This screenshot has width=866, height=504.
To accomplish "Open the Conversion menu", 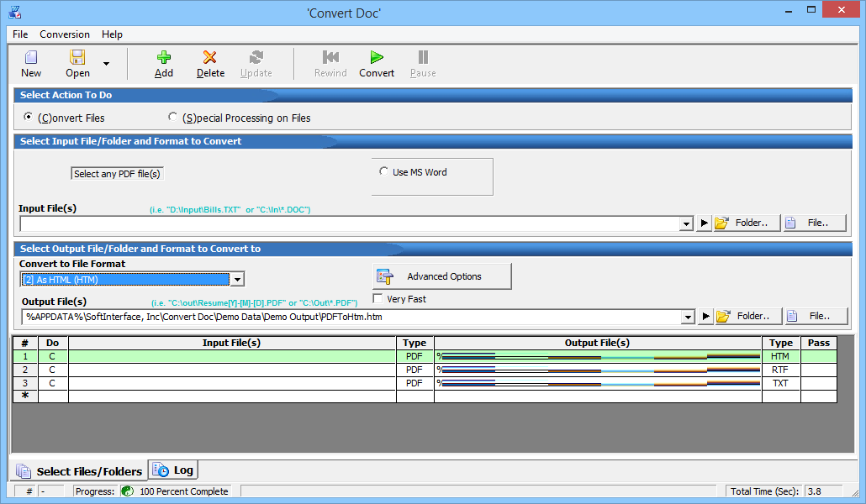I will [65, 34].
